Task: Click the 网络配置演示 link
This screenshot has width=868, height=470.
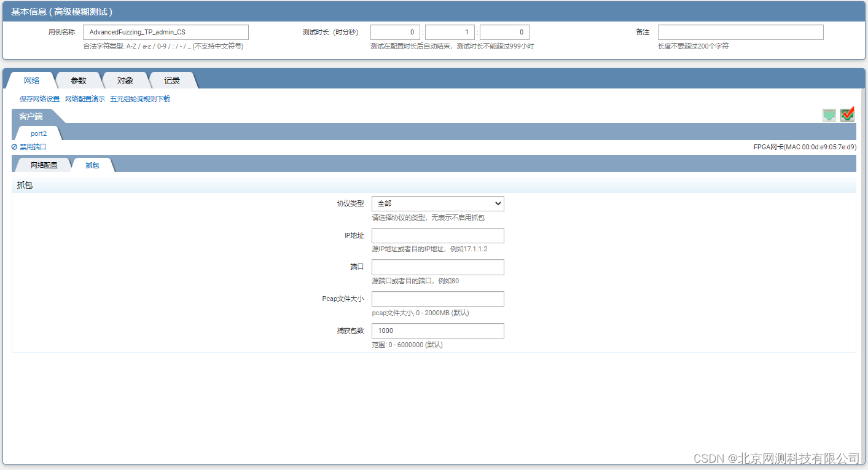Action: 85,99
